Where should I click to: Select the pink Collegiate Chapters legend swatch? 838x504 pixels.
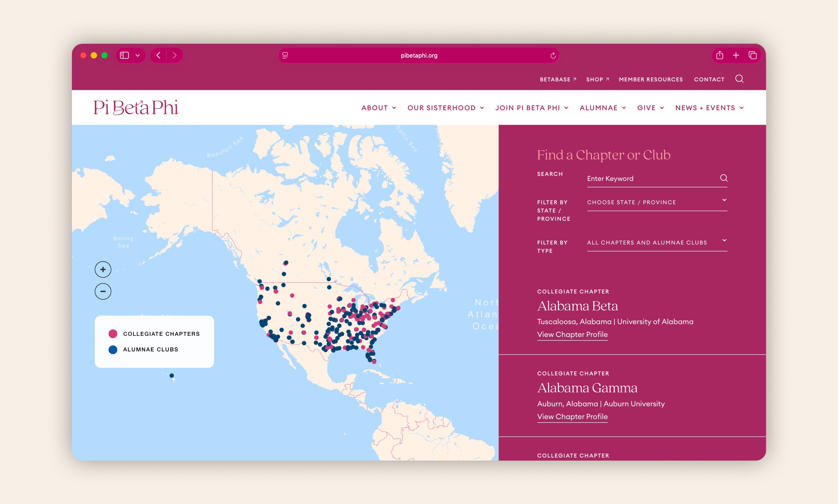click(x=113, y=333)
